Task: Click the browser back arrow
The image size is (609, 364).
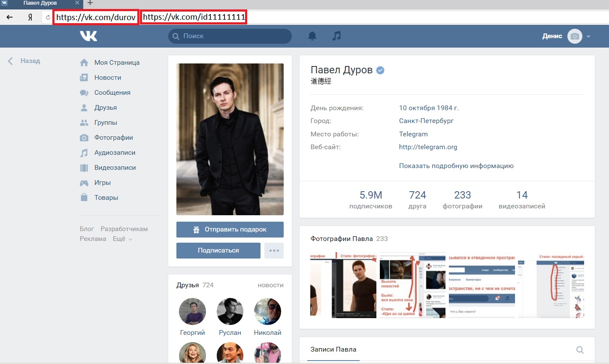Action: [x=9, y=17]
